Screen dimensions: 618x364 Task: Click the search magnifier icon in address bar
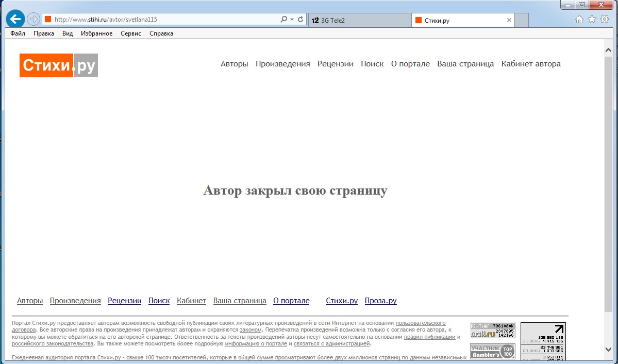click(283, 20)
